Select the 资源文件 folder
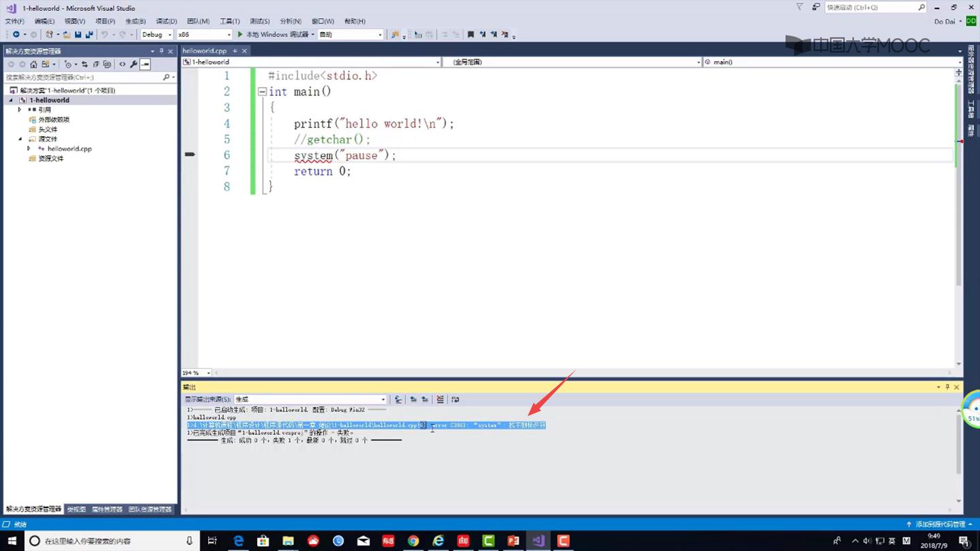The width and height of the screenshot is (980, 551). coord(51,158)
